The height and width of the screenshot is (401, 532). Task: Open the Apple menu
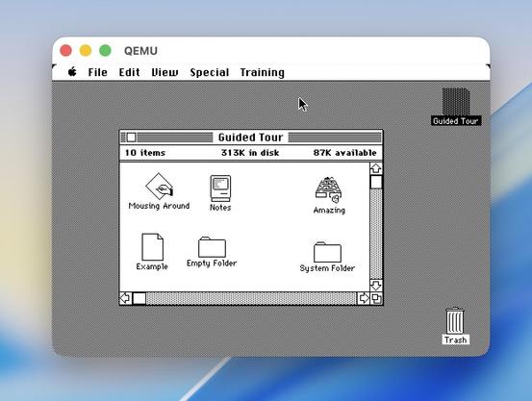click(x=72, y=72)
